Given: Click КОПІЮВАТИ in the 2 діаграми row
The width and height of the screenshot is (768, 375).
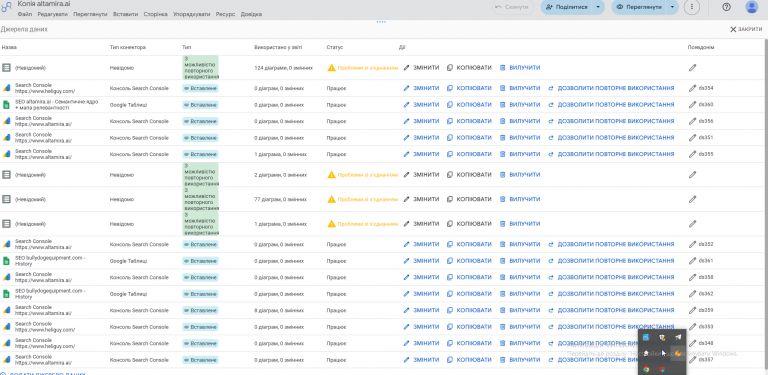Looking at the screenshot, I should coord(469,175).
